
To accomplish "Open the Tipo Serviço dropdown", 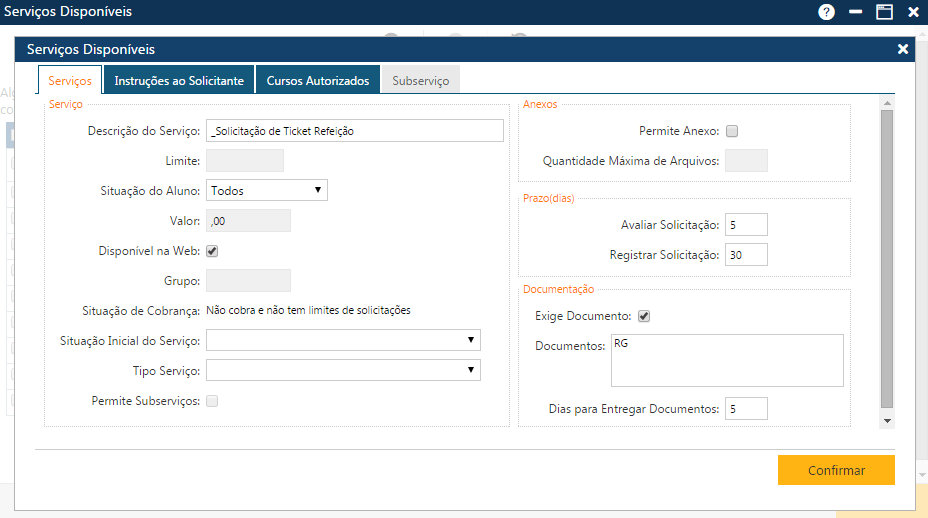I will pyautogui.click(x=343, y=371).
